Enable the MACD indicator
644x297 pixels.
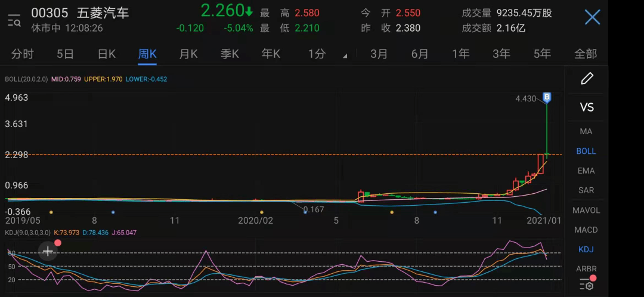(586, 230)
